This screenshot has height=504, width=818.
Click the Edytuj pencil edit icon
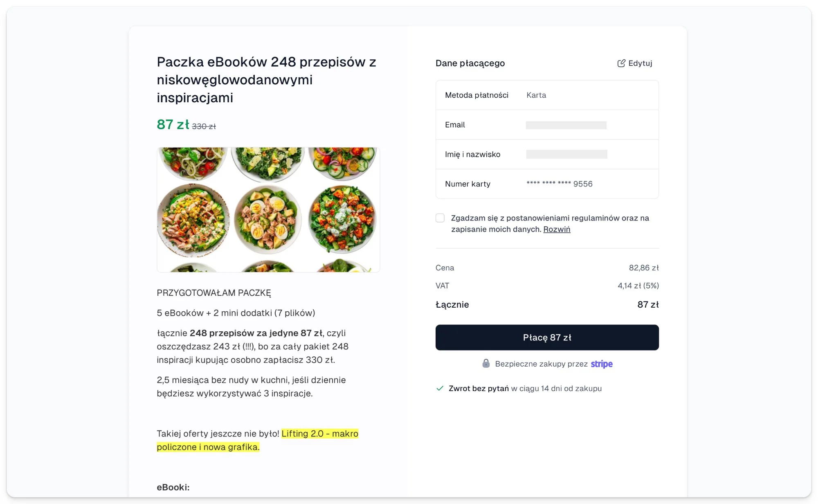(x=621, y=63)
